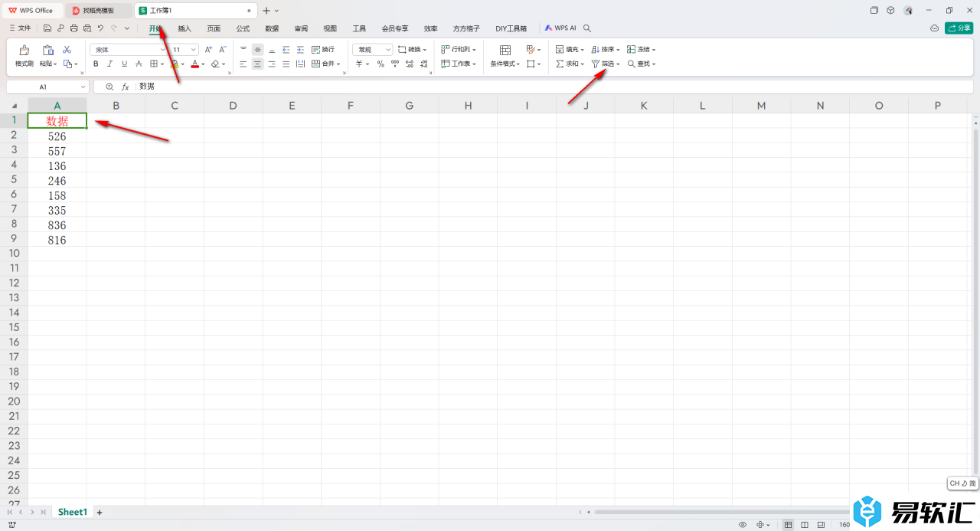The height and width of the screenshot is (531, 980).
Task: Toggle Strikethrough formatting
Action: (x=139, y=64)
